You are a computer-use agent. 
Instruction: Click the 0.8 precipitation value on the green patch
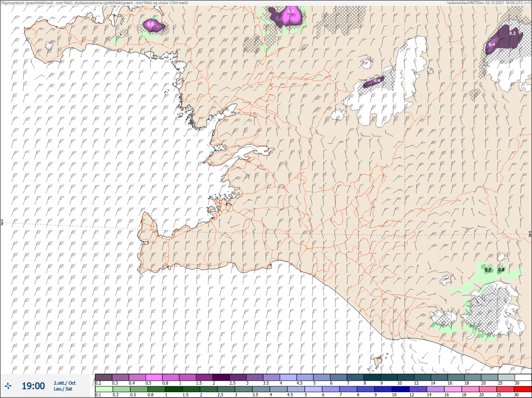click(x=501, y=270)
